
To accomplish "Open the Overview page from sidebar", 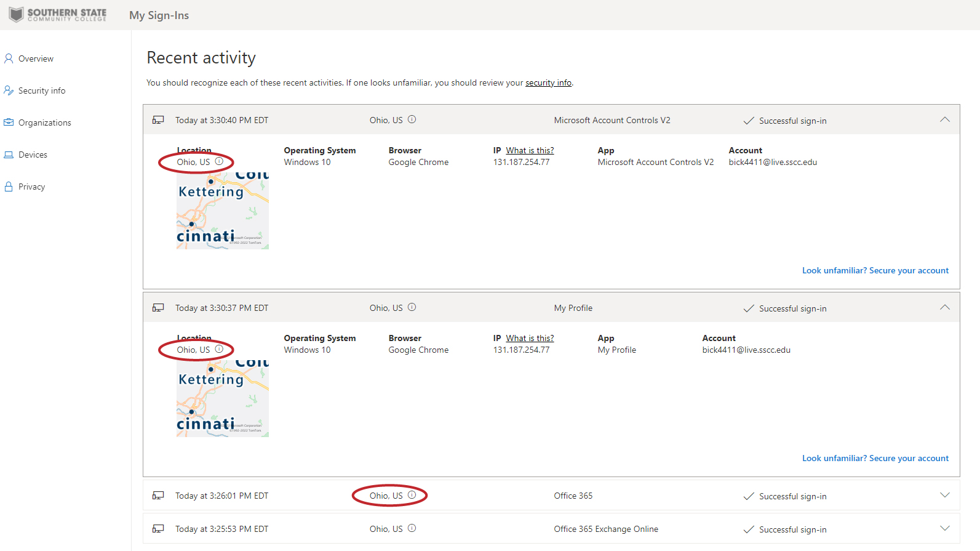I will click(x=36, y=58).
